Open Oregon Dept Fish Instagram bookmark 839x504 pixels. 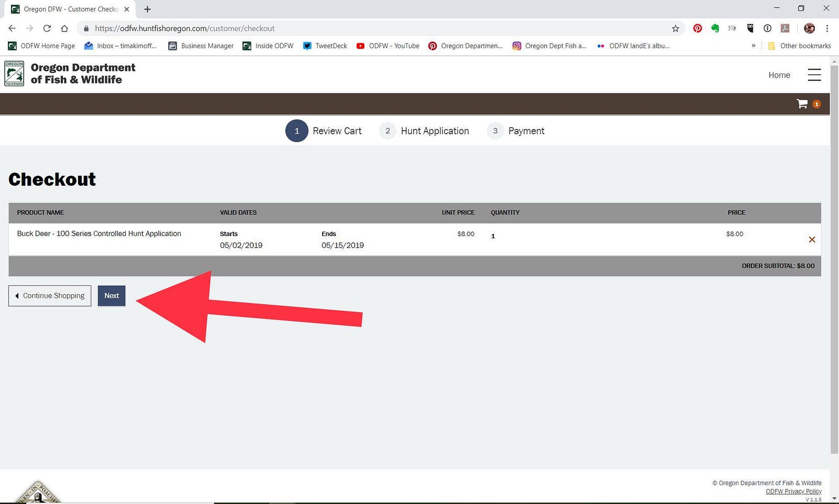point(550,46)
